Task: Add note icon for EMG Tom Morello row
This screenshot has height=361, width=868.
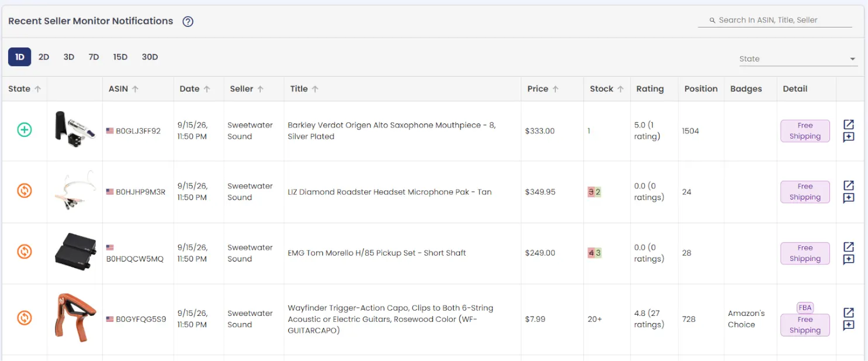Action: [x=849, y=260]
